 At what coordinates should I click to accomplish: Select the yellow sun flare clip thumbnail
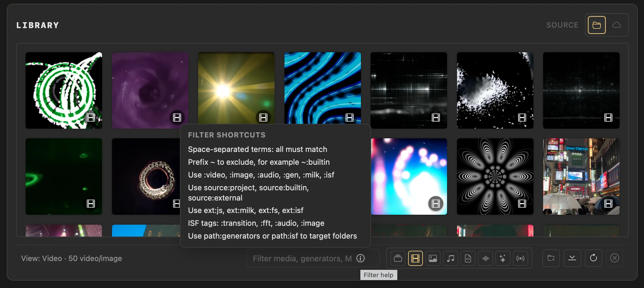tap(236, 88)
